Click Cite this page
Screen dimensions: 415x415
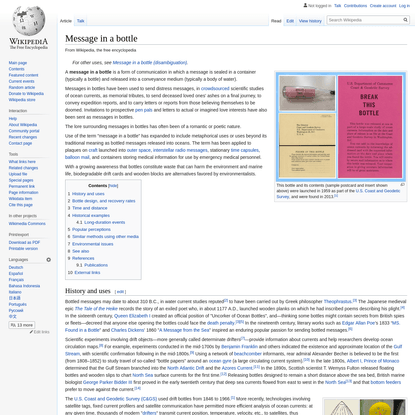[x=21, y=205]
